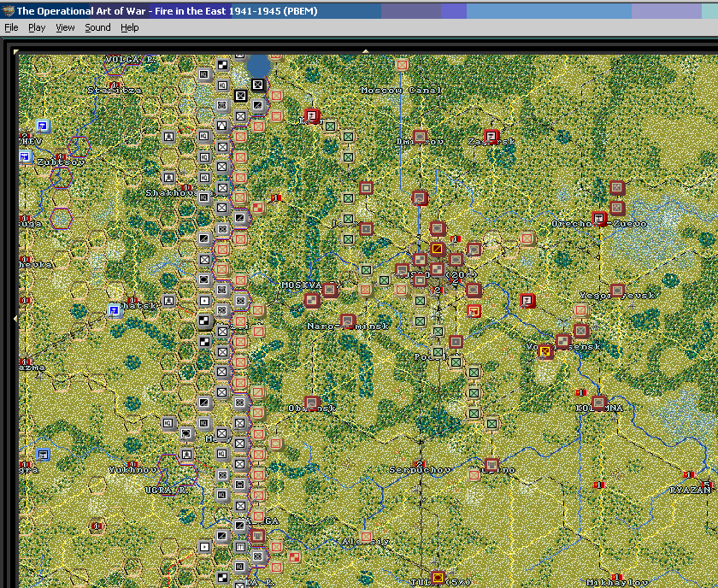Viewport: 718px width, 588px height.
Task: Select the dark red unit on Kolomna
Action: [x=599, y=403]
